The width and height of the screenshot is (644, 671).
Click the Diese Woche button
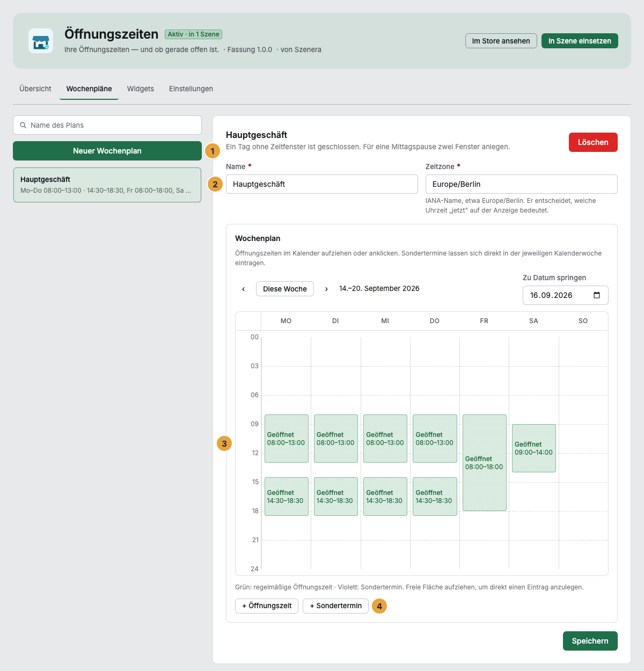pos(285,289)
